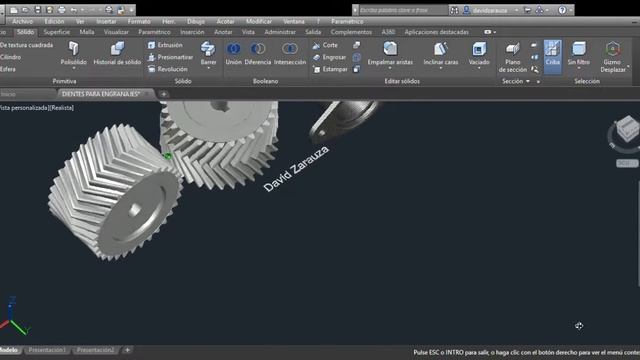This screenshot has width=640, height=360.
Task: Click the New file icon in quick access toolbar
Action: (x=13, y=10)
